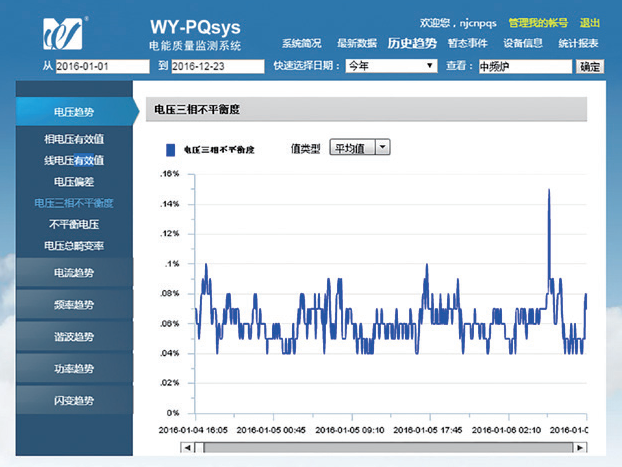This screenshot has height=467, width=622.
Task: Open 电压偏差 in the sidebar
Action: tap(74, 182)
